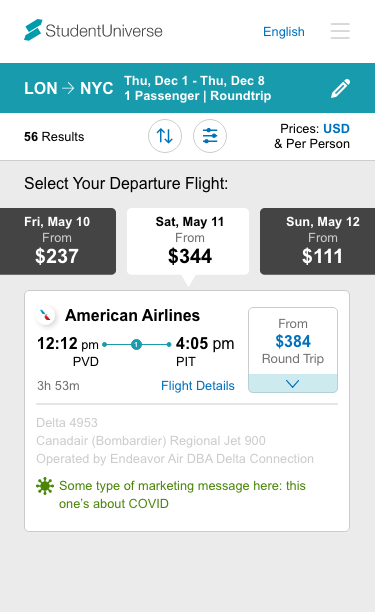Change the USD price currency
Viewport: 375px width, 612px height.
coord(336,129)
